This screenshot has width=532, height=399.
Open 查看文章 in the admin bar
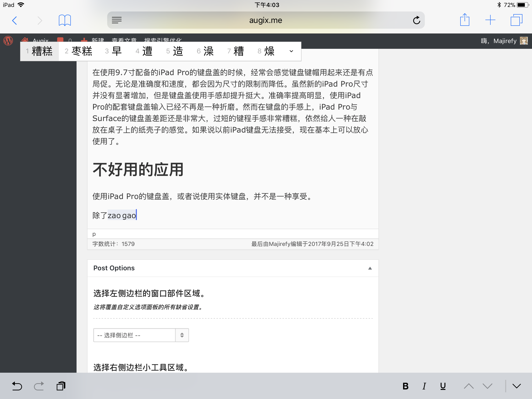tap(124, 40)
